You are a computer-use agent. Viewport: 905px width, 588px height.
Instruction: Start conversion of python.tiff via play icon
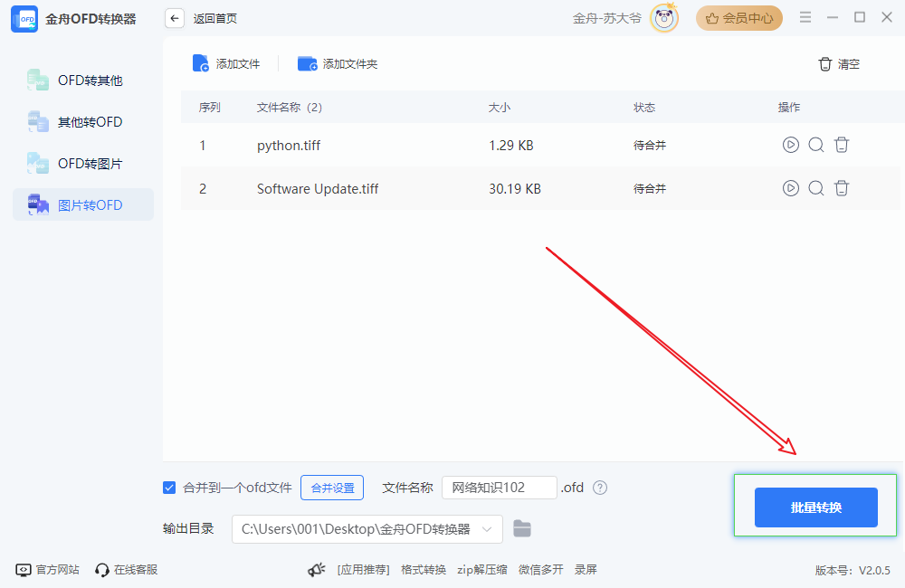[791, 144]
